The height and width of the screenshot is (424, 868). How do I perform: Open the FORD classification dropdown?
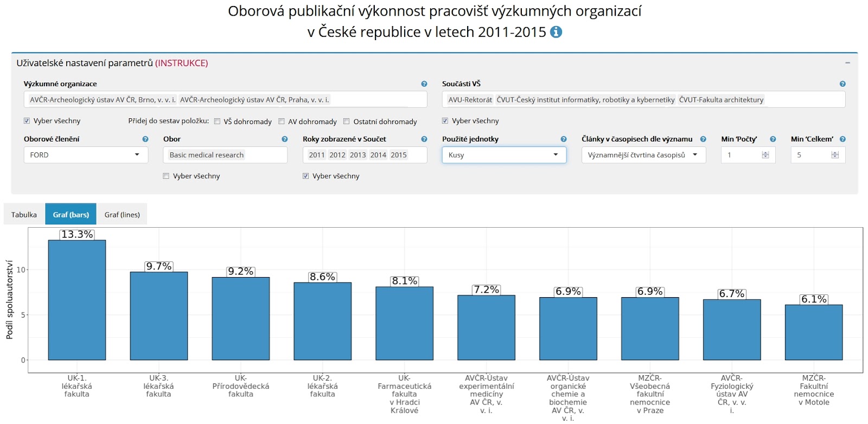pyautogui.click(x=86, y=155)
